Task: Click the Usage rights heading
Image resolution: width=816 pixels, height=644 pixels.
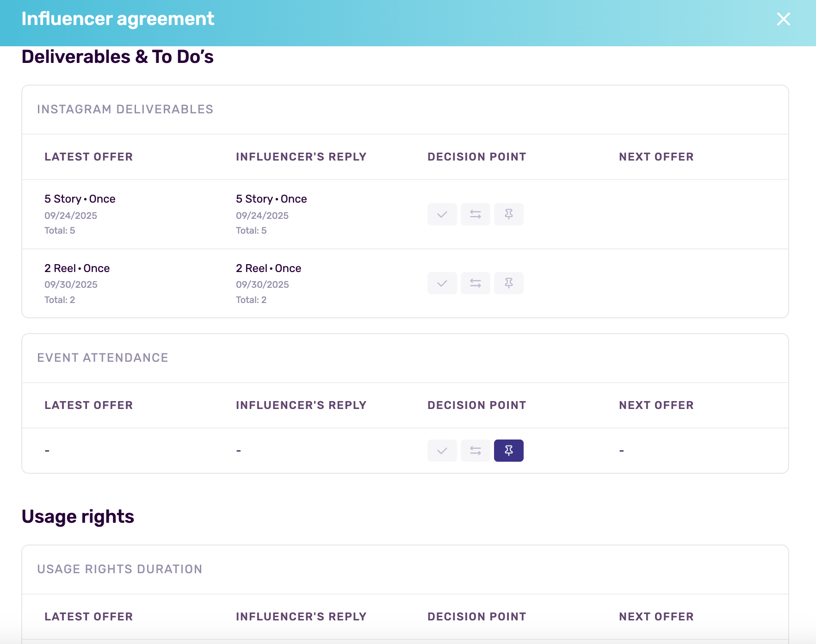Action: point(78,516)
